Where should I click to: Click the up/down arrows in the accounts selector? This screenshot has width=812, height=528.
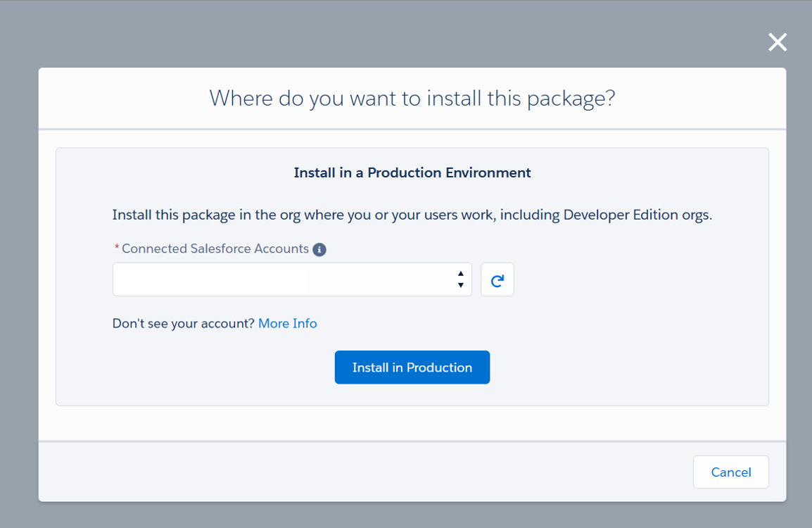460,279
